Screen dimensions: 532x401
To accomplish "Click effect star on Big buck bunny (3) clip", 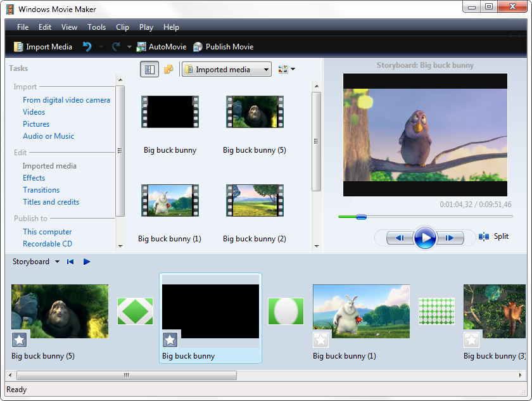I will click(x=471, y=340).
